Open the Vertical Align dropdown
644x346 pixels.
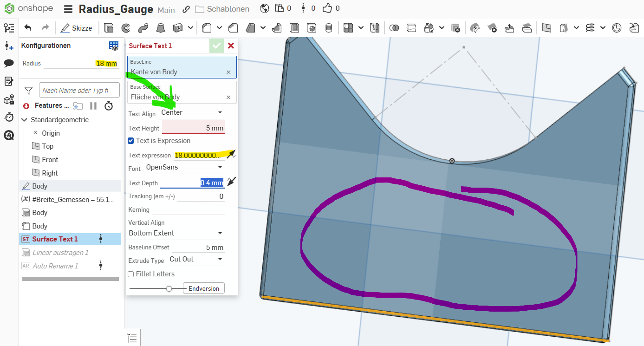[x=176, y=233]
